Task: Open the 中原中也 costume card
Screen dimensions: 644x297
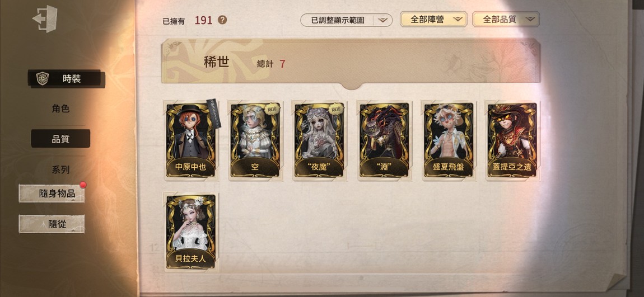Action: pyautogui.click(x=192, y=140)
